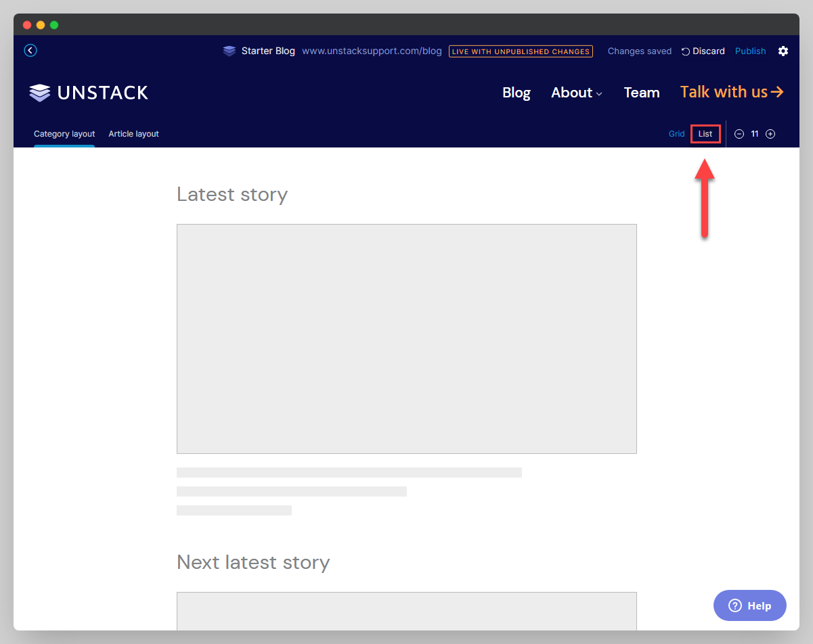This screenshot has width=813, height=644.
Task: Click the back arrow icon
Action: click(x=30, y=51)
